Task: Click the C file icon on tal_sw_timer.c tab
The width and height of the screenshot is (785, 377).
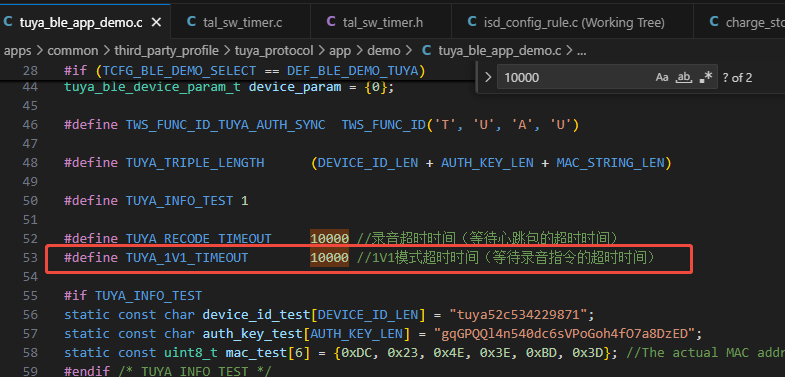Action: point(191,22)
